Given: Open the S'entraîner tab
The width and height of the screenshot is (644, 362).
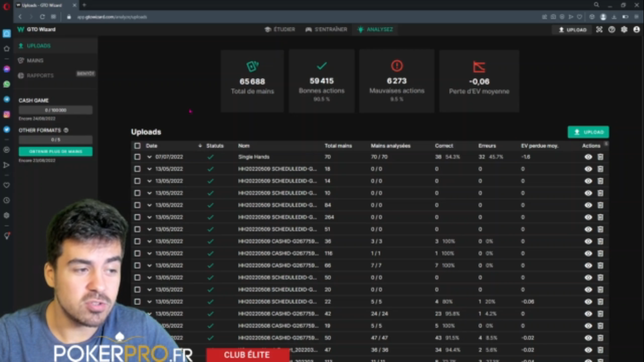Looking at the screenshot, I should pyautogui.click(x=326, y=29).
